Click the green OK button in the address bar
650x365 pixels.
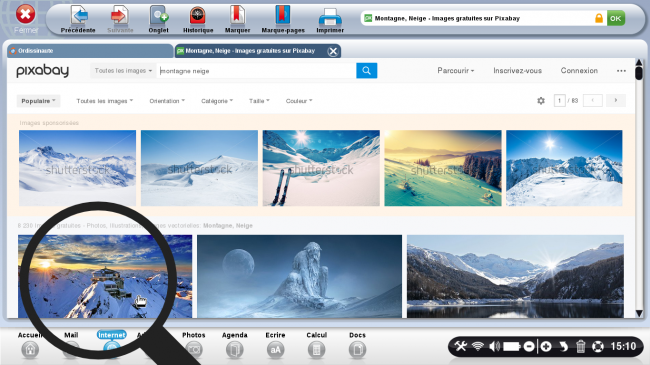[616, 18]
